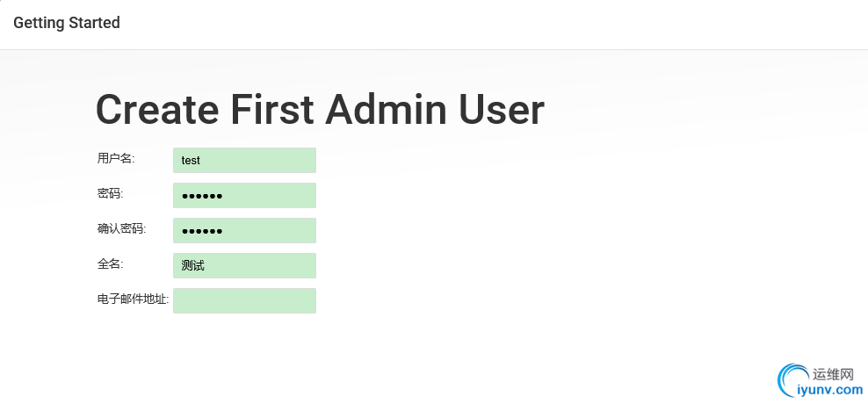Click the 测试 text in full name field
This screenshot has height=404, width=868.
(192, 265)
